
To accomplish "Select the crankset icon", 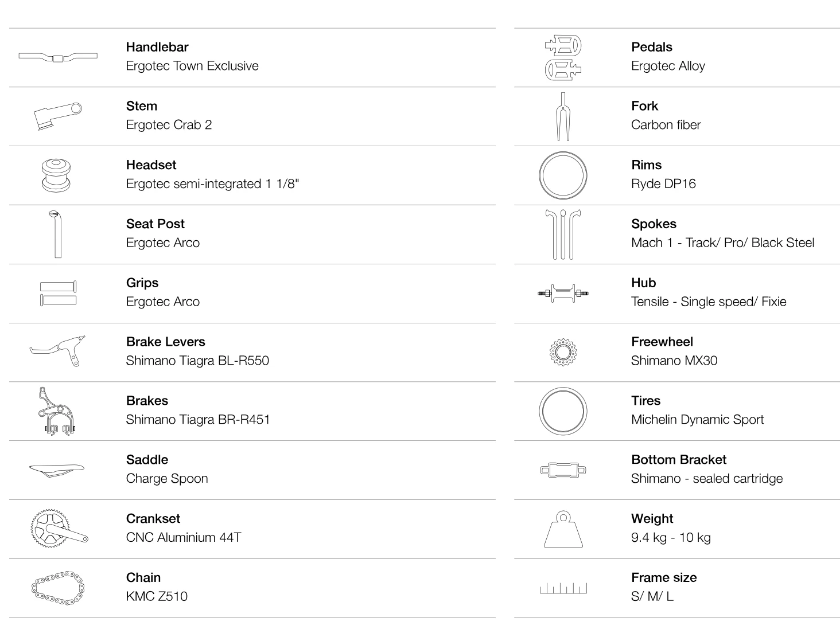I will point(59,528).
